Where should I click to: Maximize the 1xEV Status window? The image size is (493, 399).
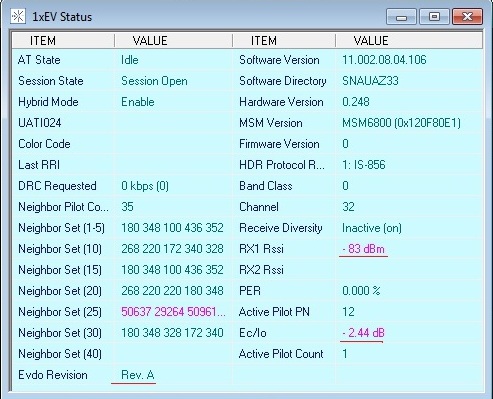click(434, 17)
